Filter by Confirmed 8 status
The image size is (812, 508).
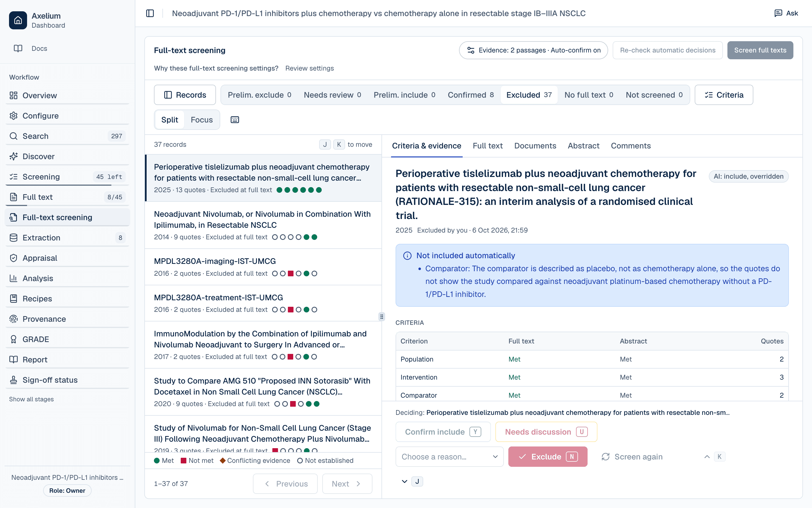(471, 95)
